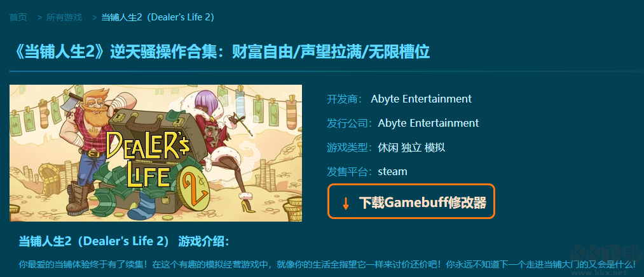Go to the 首页 breadcrumb link
Screen dimensions: 644x277
pyautogui.click(x=18, y=17)
